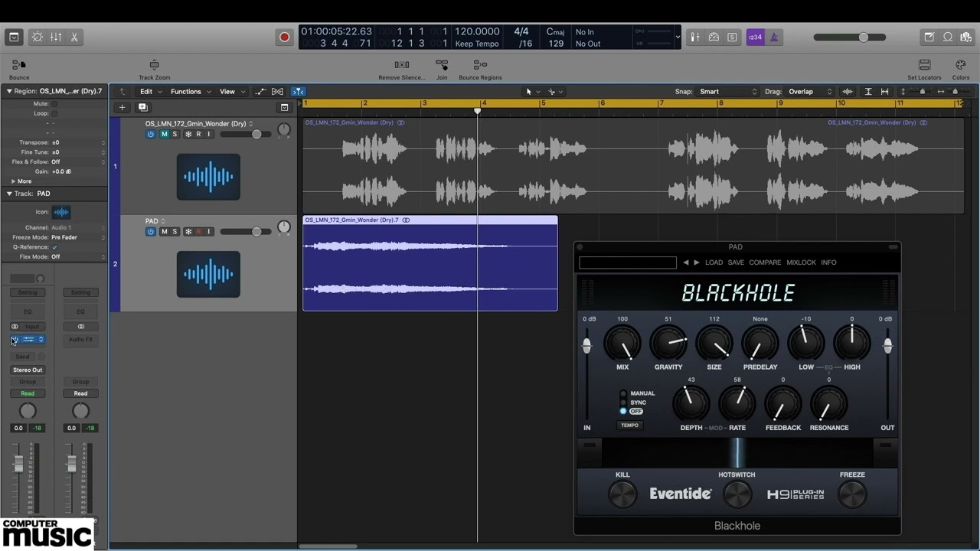Image resolution: width=980 pixels, height=551 pixels.
Task: Click the Blackhole preset name field
Action: 628,262
